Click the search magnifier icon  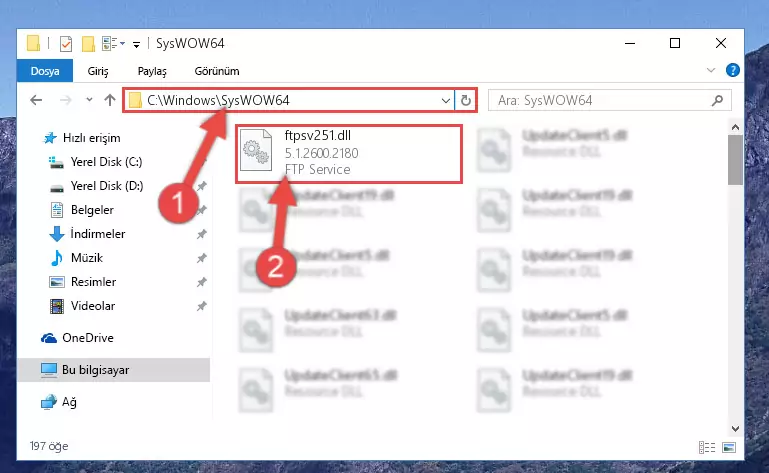click(717, 101)
